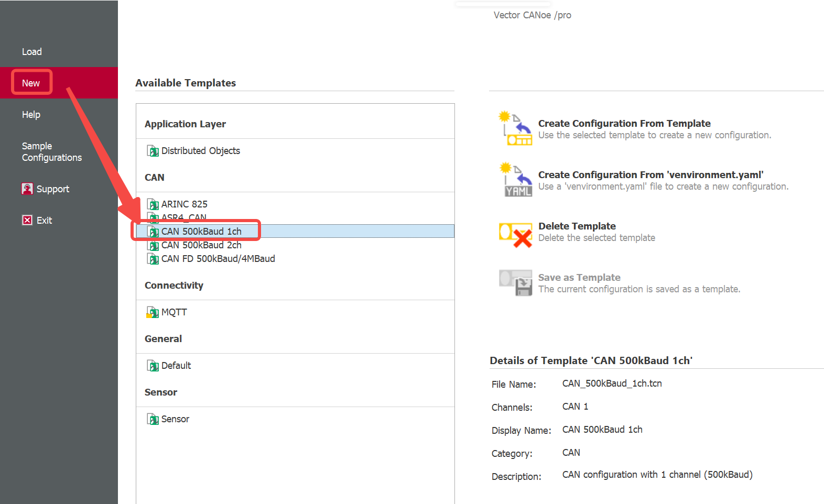Open Sample Configurations in sidebar
The image size is (824, 504).
coord(52,152)
